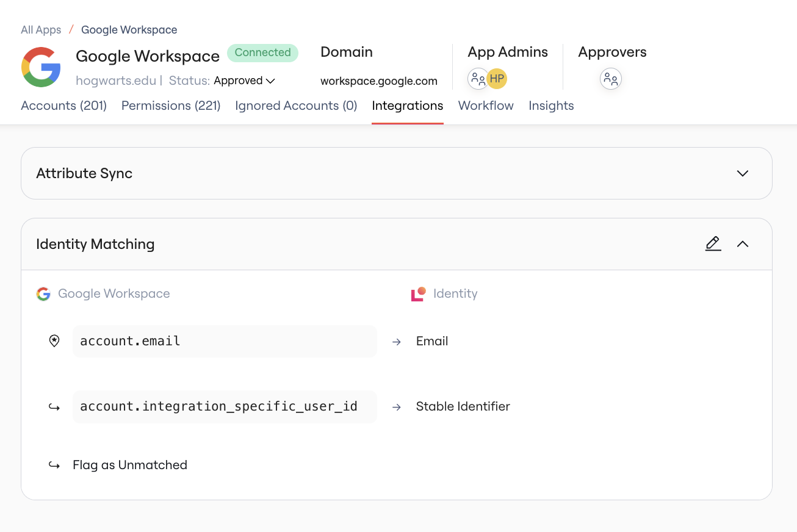
Task: Click the Attribute Sync heading
Action: (x=84, y=173)
